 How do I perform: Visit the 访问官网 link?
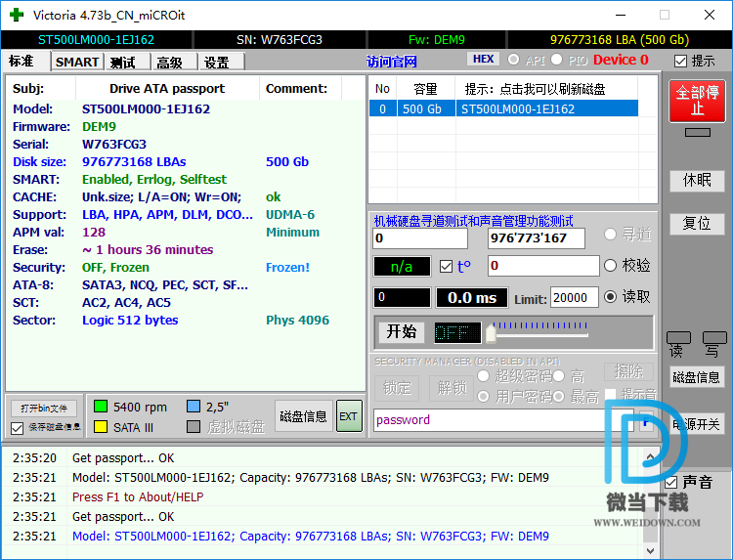click(x=391, y=62)
